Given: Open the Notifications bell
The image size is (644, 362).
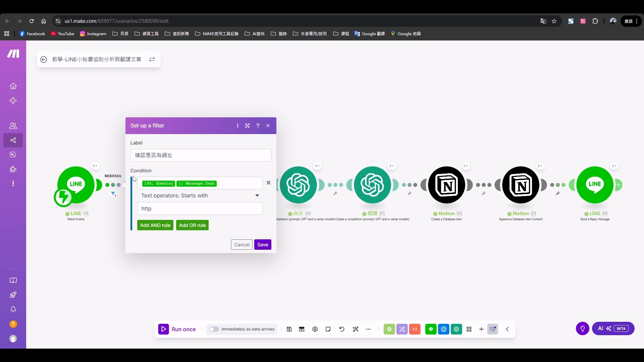Looking at the screenshot, I should (x=13, y=309).
